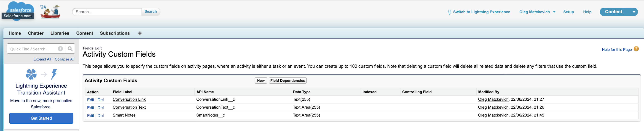Screen dimensions: 644x131
Task: Expand All sidebar sections
Action: coord(42,59)
